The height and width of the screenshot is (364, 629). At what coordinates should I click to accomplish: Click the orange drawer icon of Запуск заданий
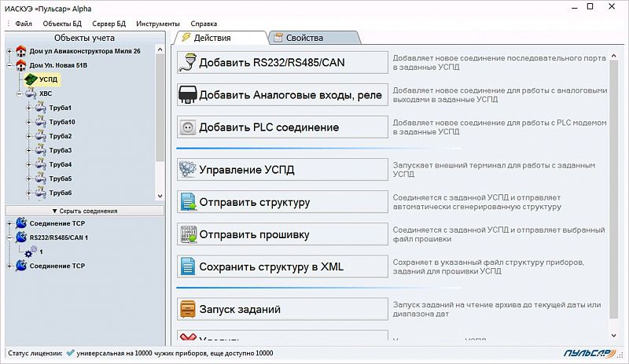coord(188,309)
